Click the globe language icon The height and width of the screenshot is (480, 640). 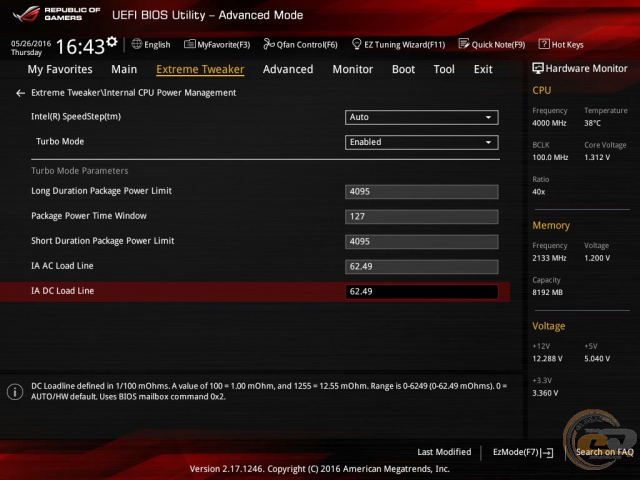click(x=137, y=44)
